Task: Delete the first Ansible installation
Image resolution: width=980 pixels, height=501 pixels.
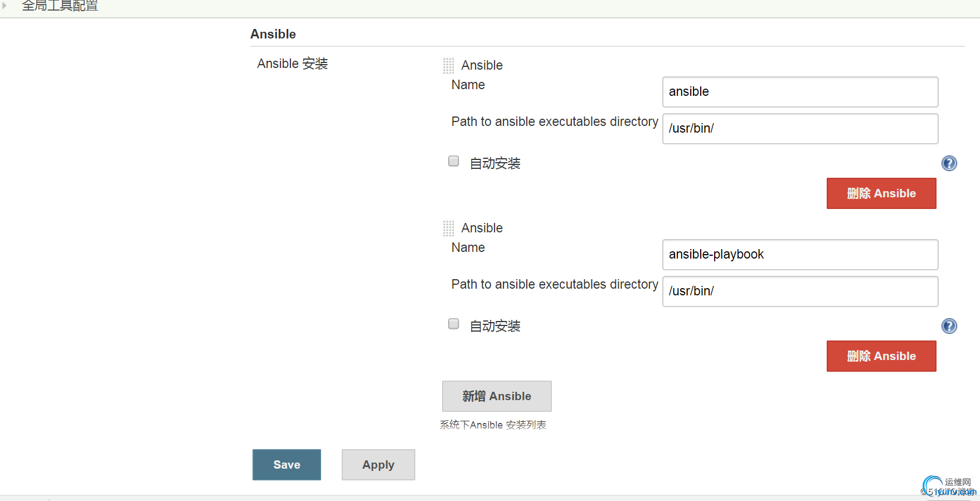Action: pyautogui.click(x=881, y=193)
